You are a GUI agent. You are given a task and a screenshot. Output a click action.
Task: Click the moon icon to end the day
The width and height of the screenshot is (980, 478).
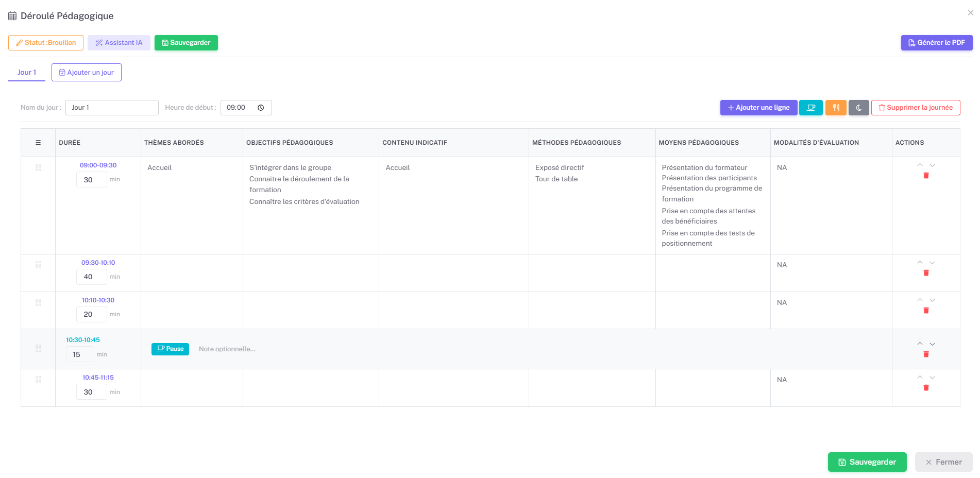pyautogui.click(x=859, y=107)
